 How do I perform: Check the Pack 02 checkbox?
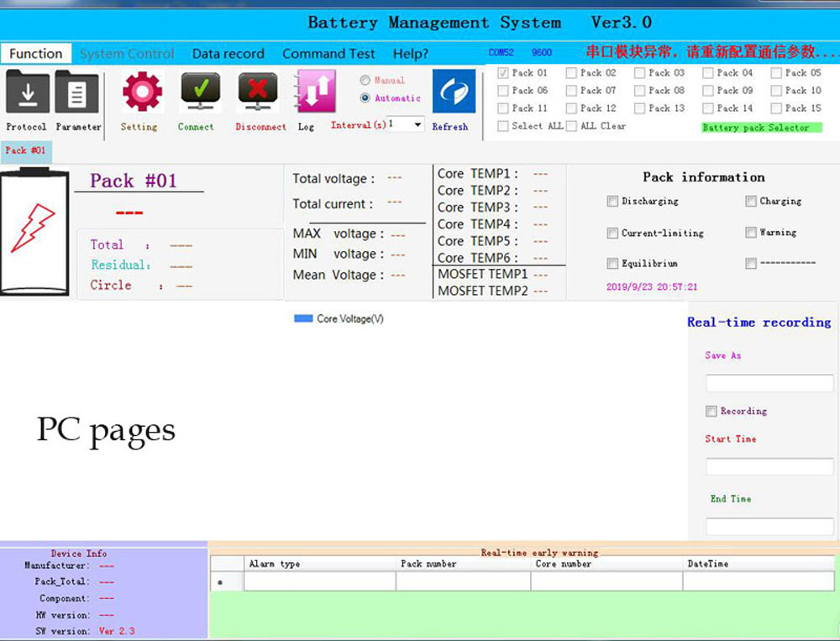(572, 73)
